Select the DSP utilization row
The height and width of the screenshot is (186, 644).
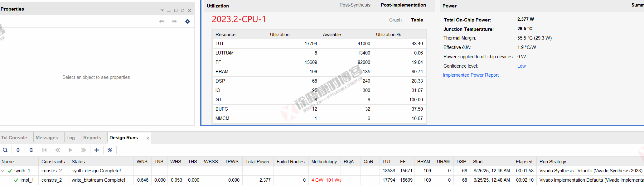tap(319, 81)
